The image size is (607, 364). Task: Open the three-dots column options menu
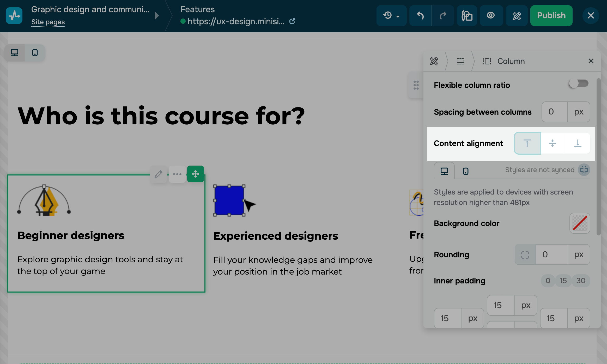(x=177, y=174)
